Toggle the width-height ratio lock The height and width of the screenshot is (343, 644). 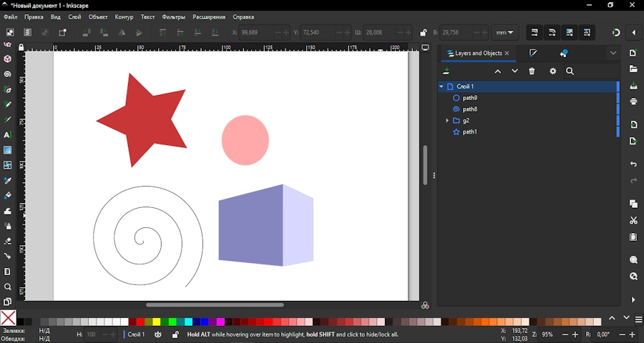tap(424, 33)
